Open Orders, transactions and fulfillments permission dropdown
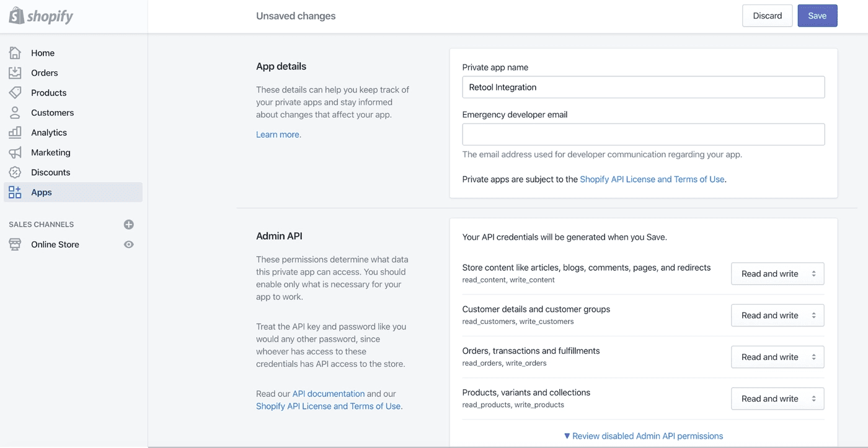868x448 pixels. click(777, 357)
